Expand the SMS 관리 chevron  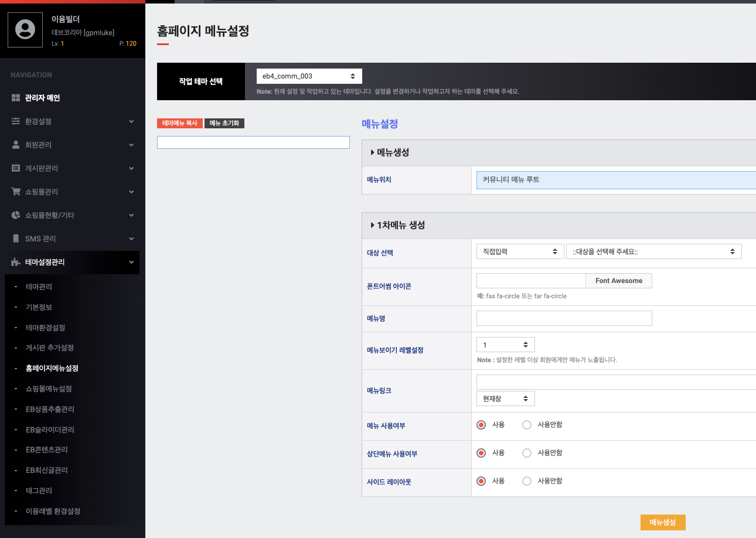(131, 239)
